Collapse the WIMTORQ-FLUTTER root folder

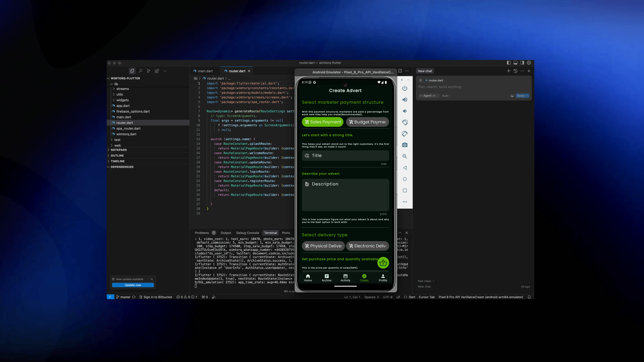[x=109, y=78]
